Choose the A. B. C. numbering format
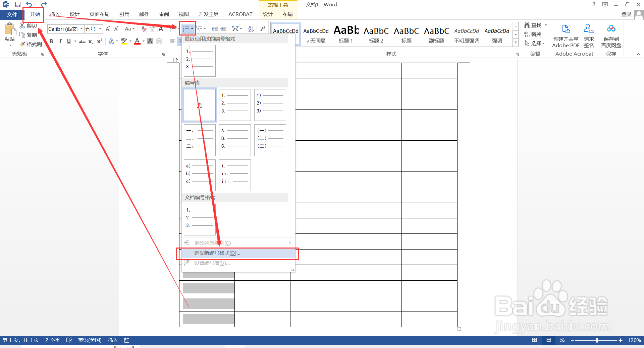This screenshot has height=348, width=644. click(x=235, y=140)
